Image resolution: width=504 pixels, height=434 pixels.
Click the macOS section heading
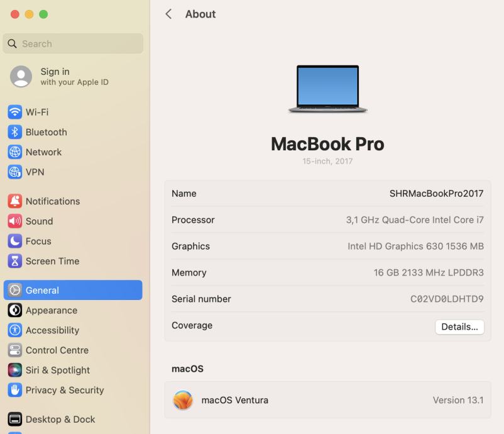click(187, 369)
